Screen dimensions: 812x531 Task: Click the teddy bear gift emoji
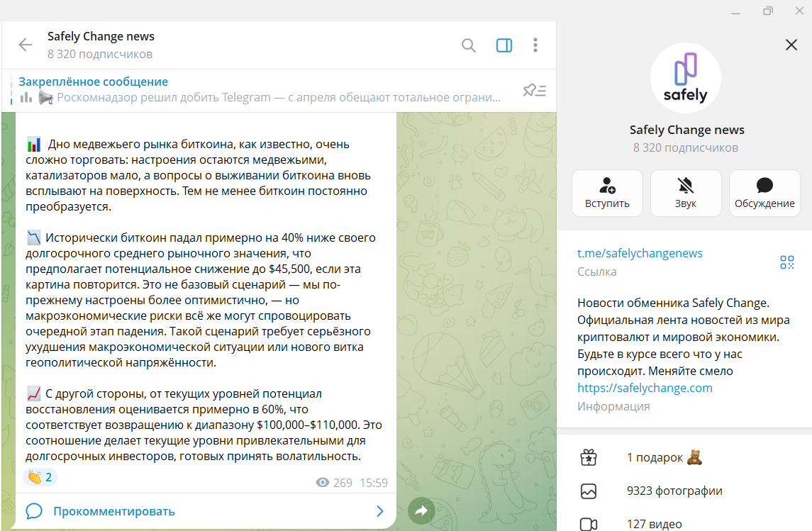[694, 457]
